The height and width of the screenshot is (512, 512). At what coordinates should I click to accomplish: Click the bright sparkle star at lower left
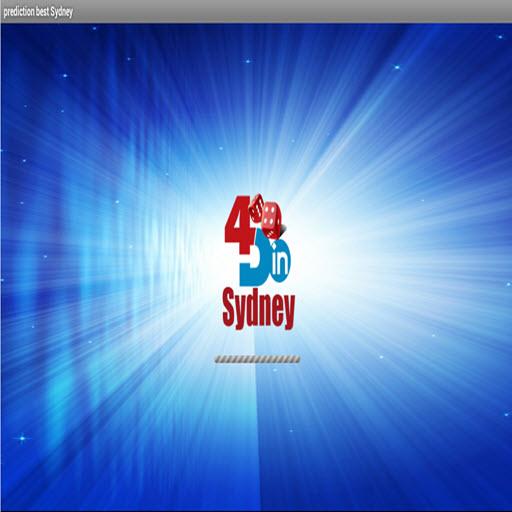point(22,438)
